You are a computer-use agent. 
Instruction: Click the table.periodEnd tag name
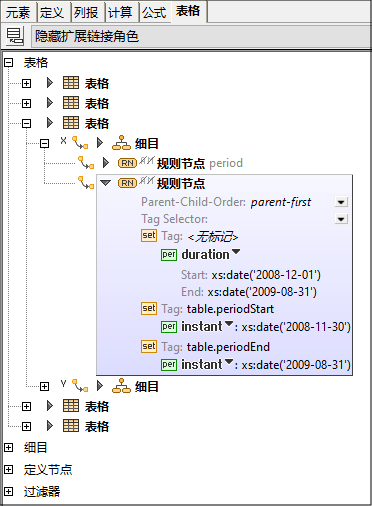pos(228,347)
